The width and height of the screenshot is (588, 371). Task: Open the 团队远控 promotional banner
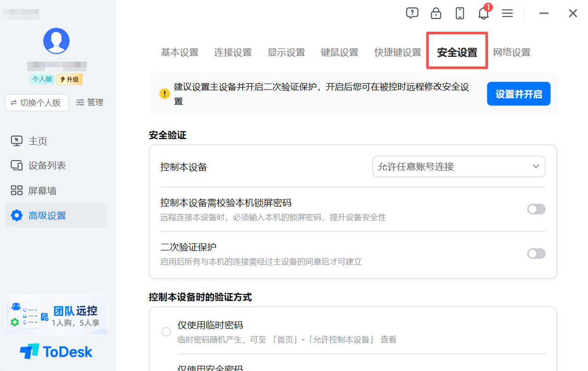[56, 315]
